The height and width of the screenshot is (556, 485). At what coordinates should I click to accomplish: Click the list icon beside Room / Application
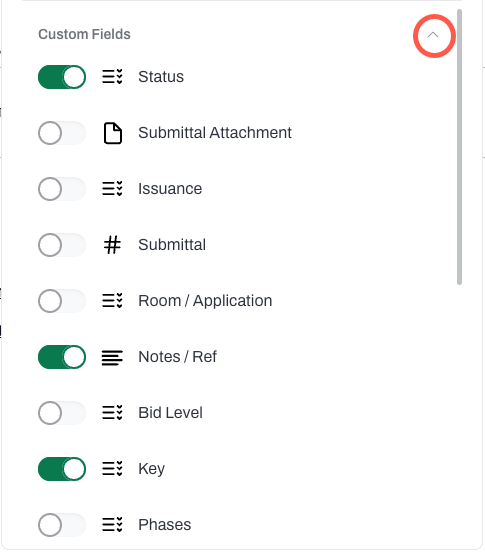pos(112,301)
